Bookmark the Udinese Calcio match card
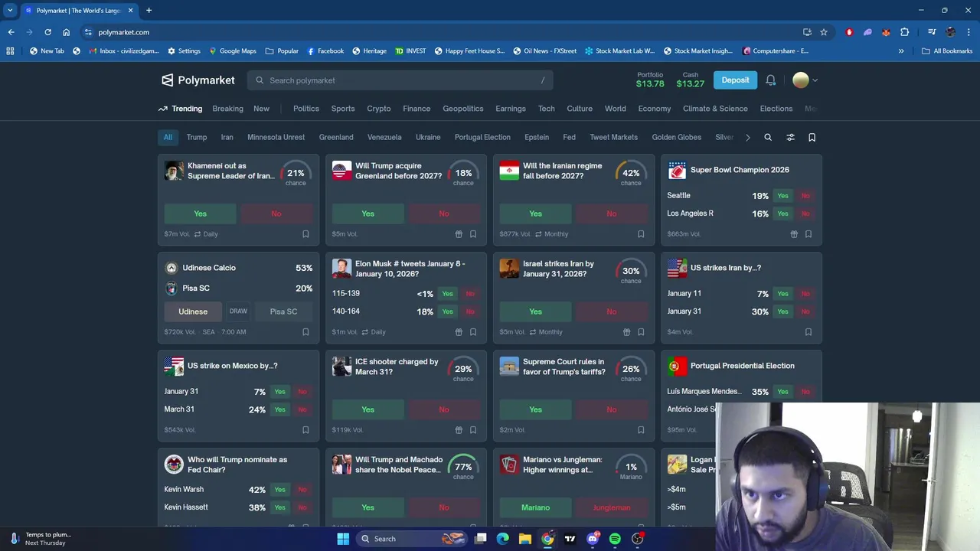The width and height of the screenshot is (980, 551). pyautogui.click(x=305, y=332)
